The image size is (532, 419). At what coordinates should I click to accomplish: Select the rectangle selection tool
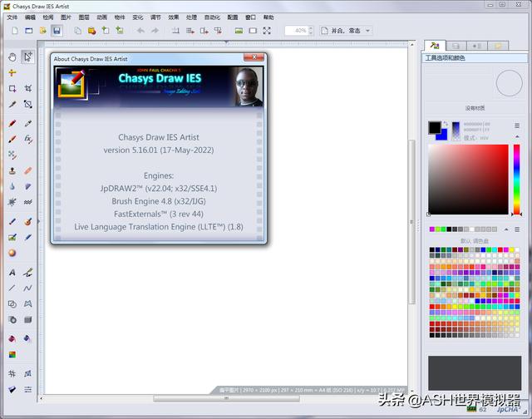[12, 89]
